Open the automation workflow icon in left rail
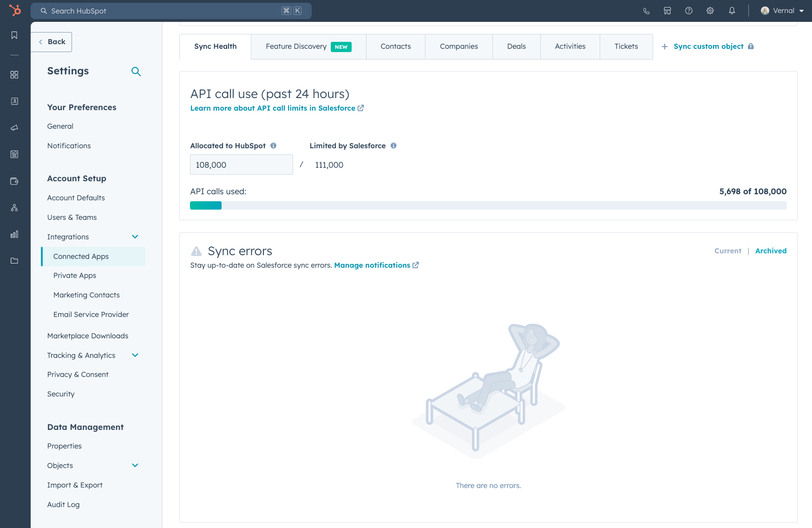Screen dimensions: 812x528 coord(14,208)
